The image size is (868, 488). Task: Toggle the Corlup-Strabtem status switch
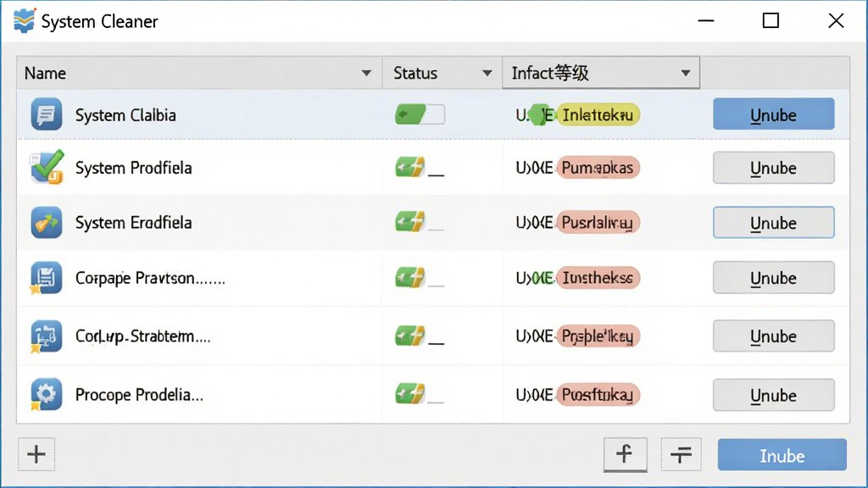420,335
